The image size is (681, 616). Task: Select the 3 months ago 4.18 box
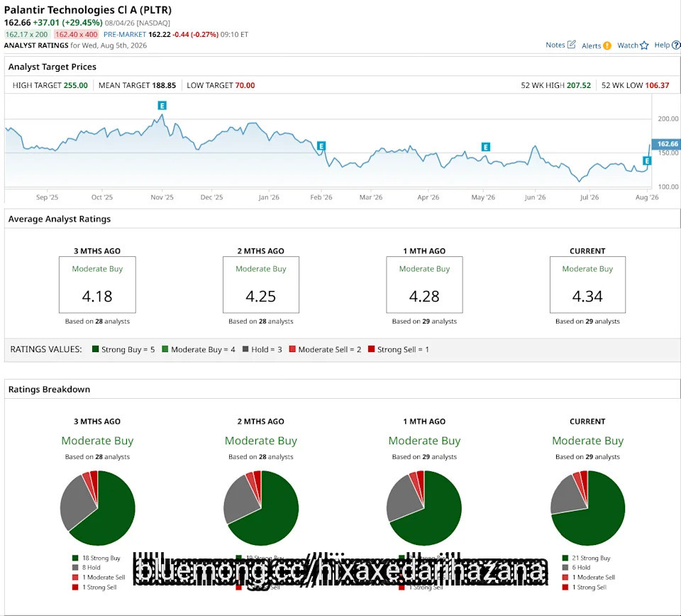(x=97, y=285)
